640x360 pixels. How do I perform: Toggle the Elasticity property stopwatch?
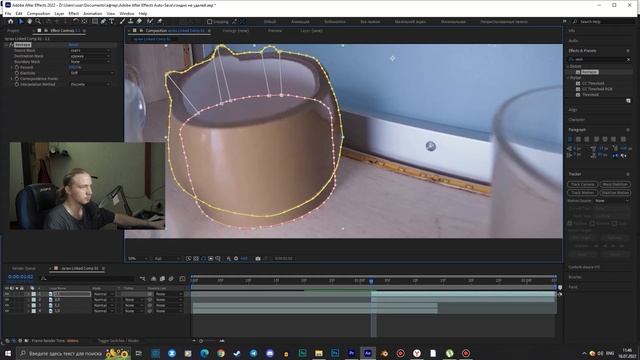point(17,73)
